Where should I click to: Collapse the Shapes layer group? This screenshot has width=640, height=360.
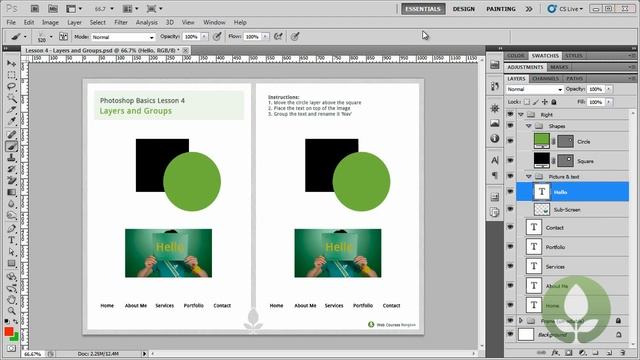pyautogui.click(x=529, y=126)
